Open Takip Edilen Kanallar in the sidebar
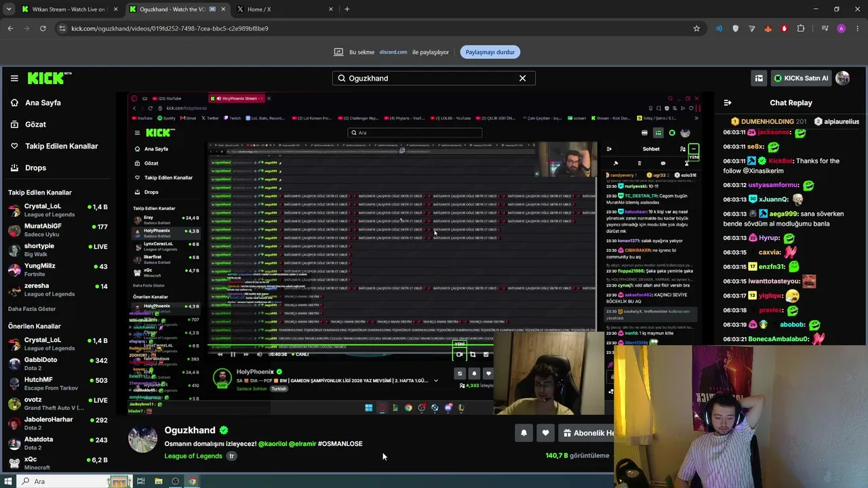This screenshot has height=488, width=868. pos(61,146)
